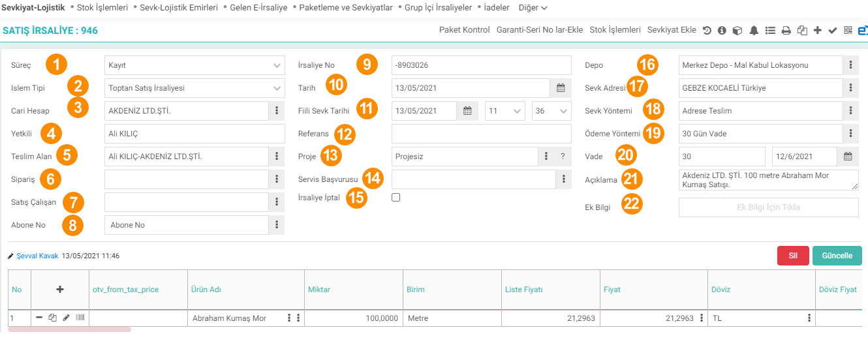Open the Sevk-Lojistik Emirleri menu
Image resolution: width=868 pixels, height=347 pixels.
pos(179,7)
